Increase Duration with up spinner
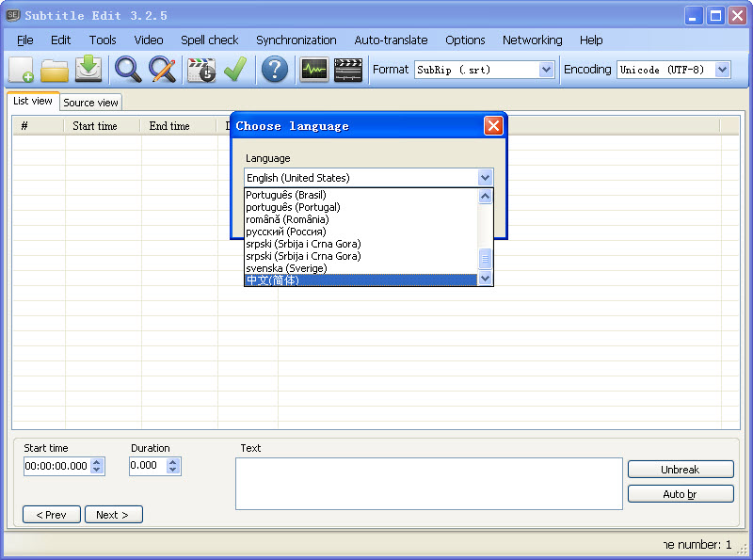This screenshot has width=753, height=560. tap(173, 462)
